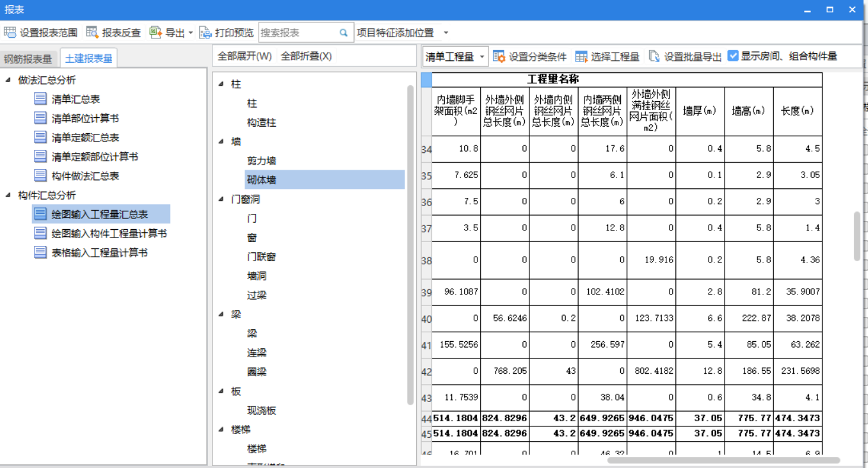
Task: Click the 设置分类条件 icon
Action: click(499, 56)
